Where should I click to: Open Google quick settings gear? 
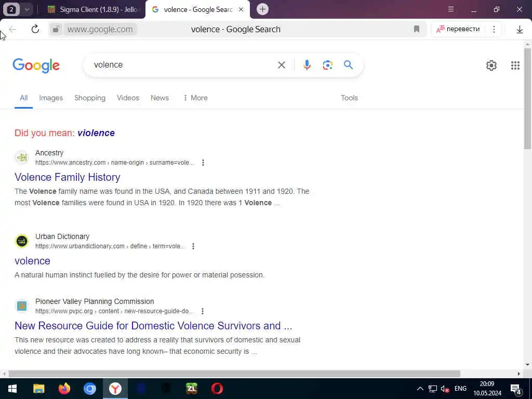point(491,65)
